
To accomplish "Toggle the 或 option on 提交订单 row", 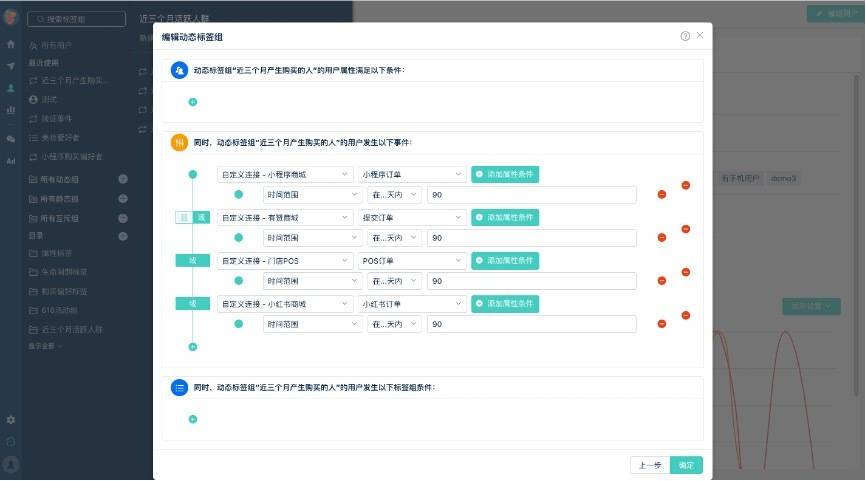I will (x=201, y=218).
